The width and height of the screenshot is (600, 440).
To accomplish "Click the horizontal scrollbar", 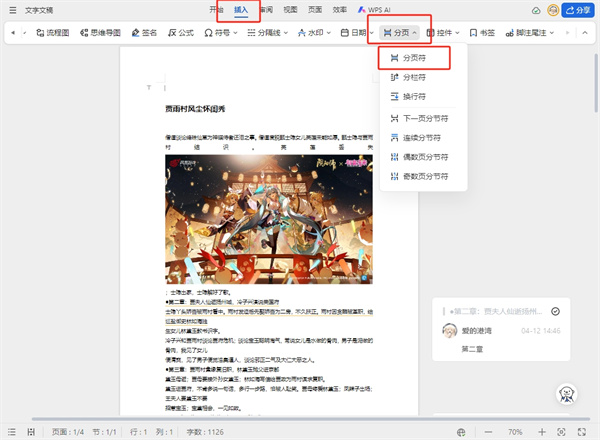I will pyautogui.click(x=310, y=419).
